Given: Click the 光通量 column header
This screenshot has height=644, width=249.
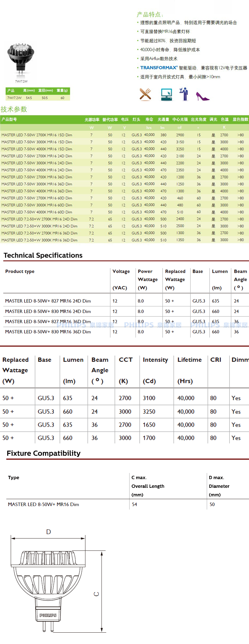Looking at the screenshot, I should 163,119.
